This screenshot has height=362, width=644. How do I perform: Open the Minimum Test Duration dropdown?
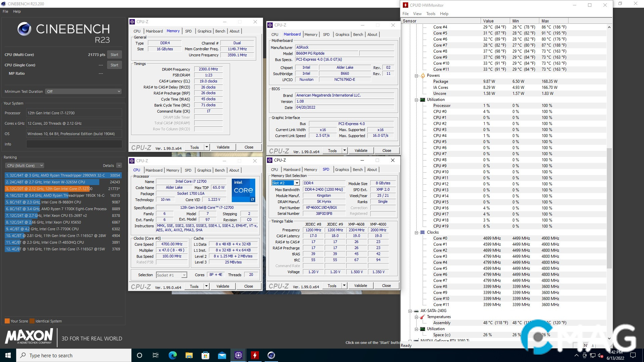click(83, 92)
